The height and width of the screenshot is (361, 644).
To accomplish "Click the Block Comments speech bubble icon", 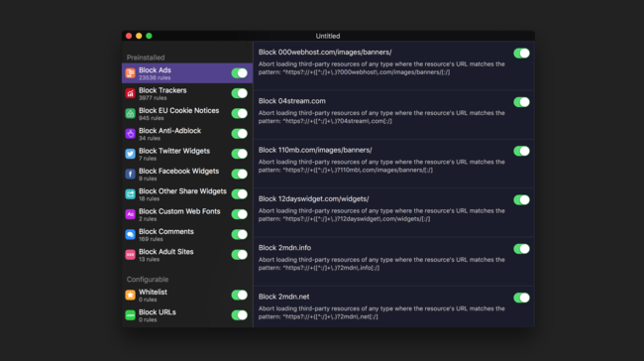I will [130, 234].
